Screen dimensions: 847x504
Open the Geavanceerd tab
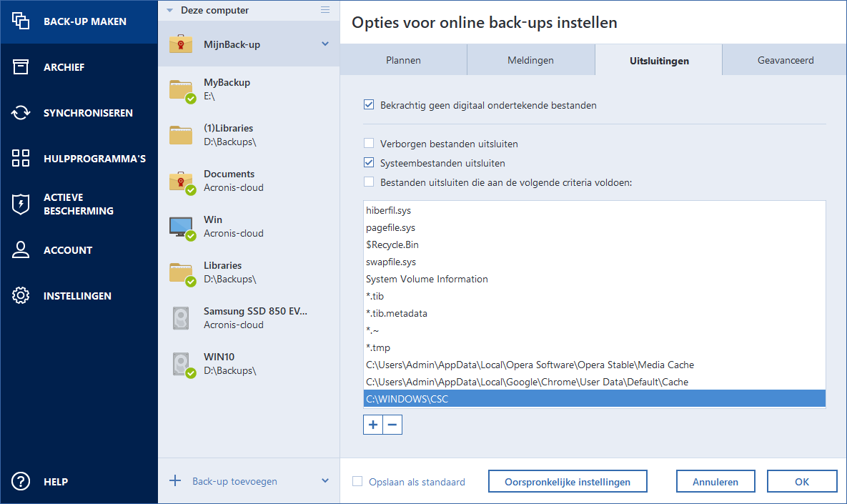(786, 60)
